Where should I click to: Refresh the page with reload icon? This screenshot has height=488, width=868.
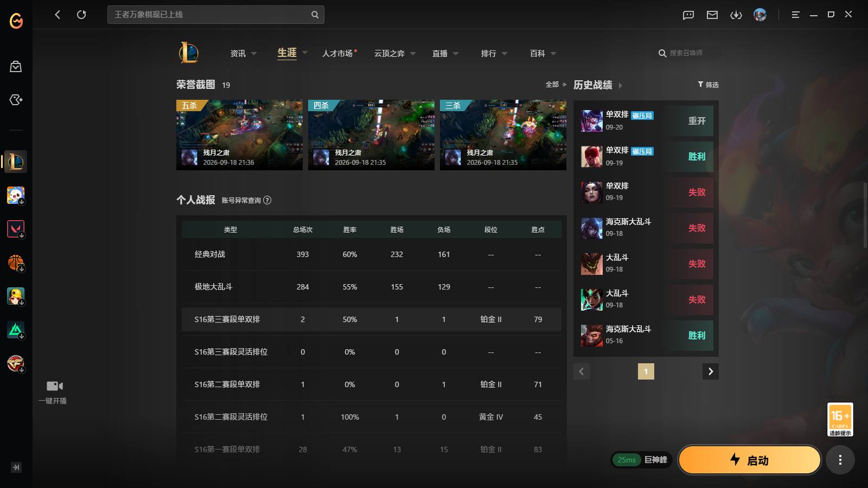click(81, 15)
